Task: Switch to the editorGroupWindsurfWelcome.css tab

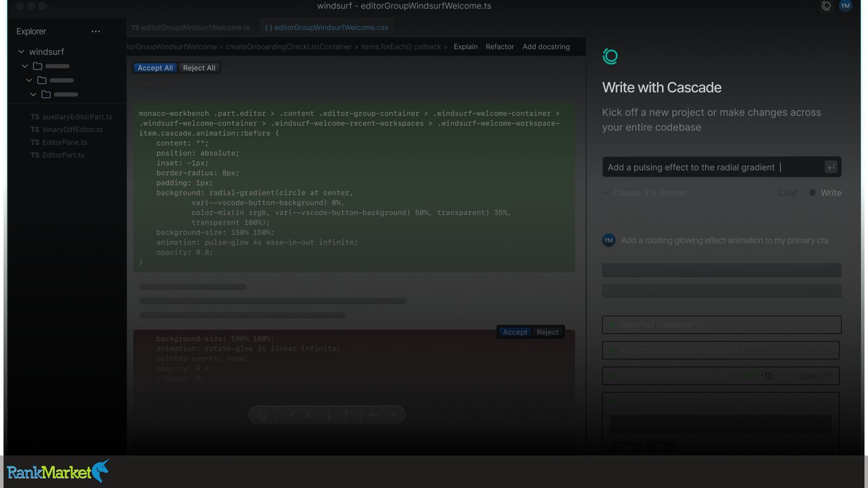Action: point(327,27)
